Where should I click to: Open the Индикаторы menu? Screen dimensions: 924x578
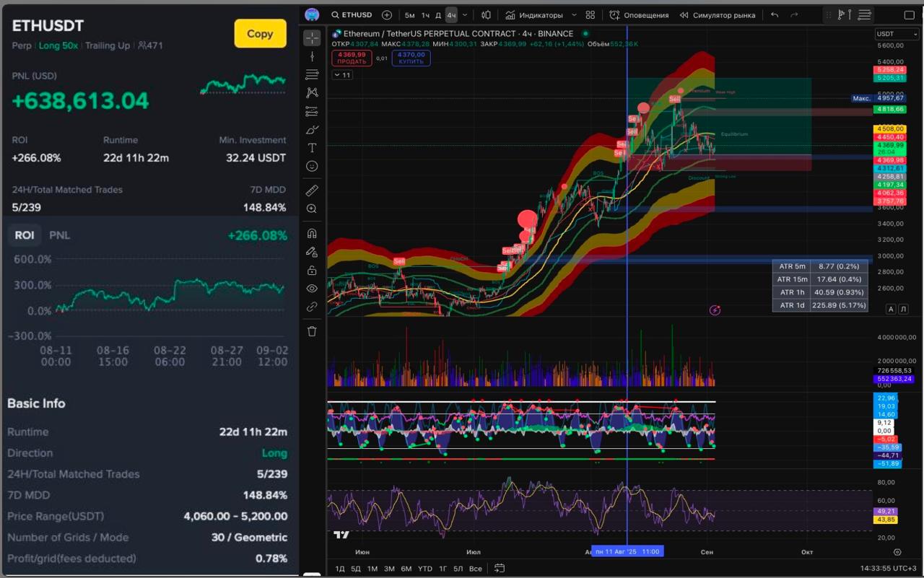pos(533,14)
